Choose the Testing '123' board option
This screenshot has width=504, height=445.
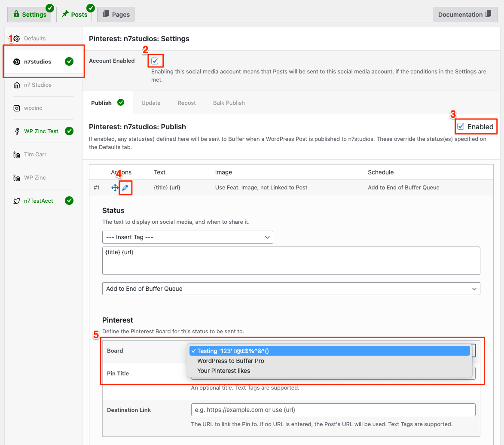330,351
